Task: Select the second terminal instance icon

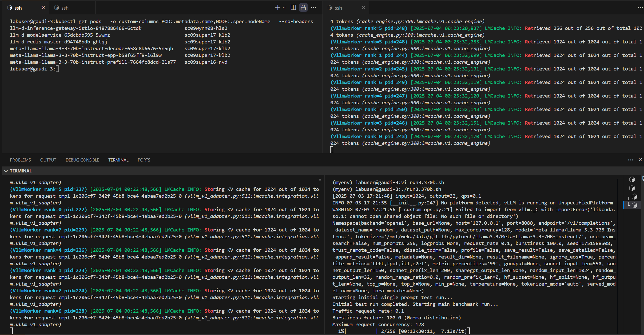Action: 632,188
